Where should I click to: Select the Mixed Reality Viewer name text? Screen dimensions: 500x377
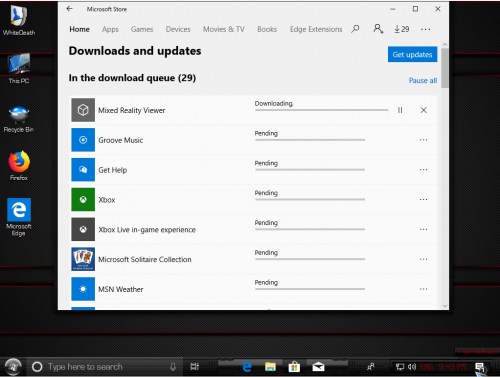132,110
